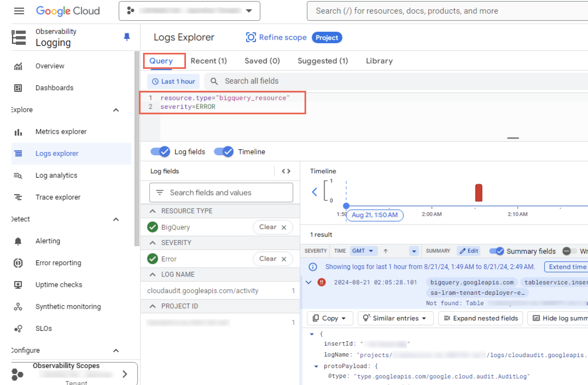Open the main hamburger navigation menu
Image resolution: width=588 pixels, height=385 pixels.
pos(19,11)
